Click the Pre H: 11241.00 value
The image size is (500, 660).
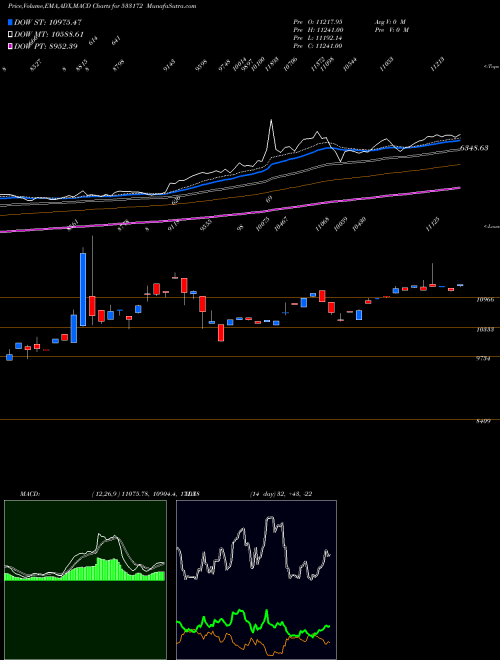(x=319, y=30)
